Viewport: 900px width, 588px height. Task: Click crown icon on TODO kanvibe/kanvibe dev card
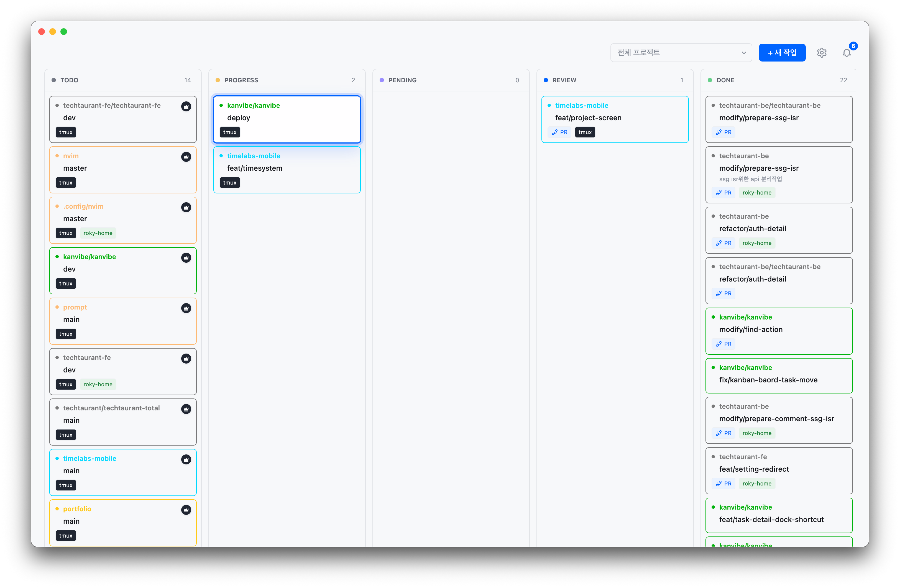(x=186, y=257)
